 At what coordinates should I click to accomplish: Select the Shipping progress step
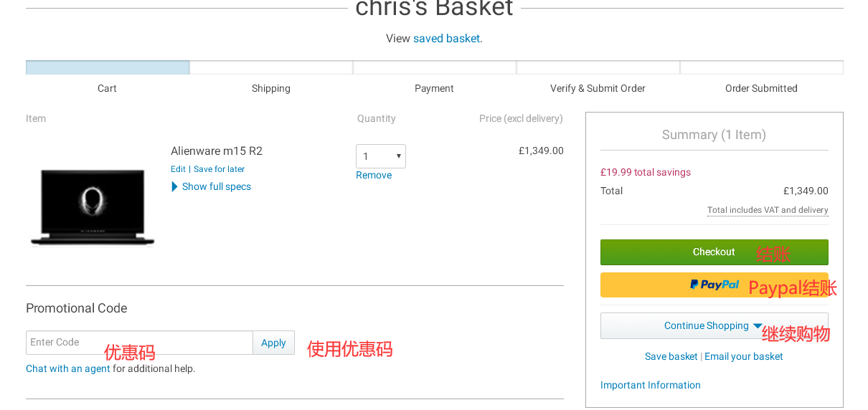[270, 68]
